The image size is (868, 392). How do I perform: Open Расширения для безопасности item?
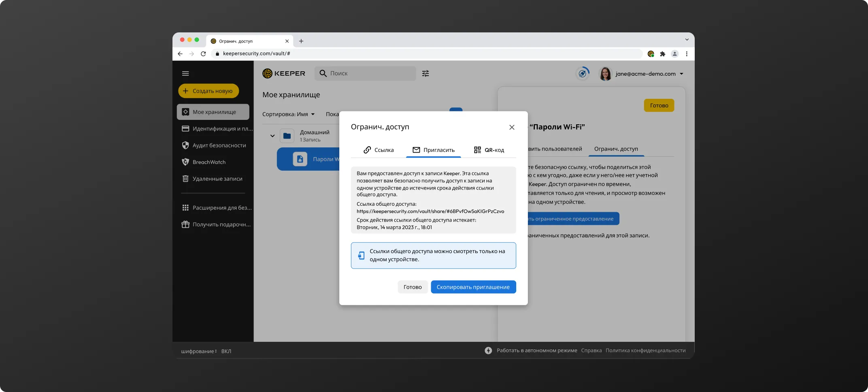point(217,208)
